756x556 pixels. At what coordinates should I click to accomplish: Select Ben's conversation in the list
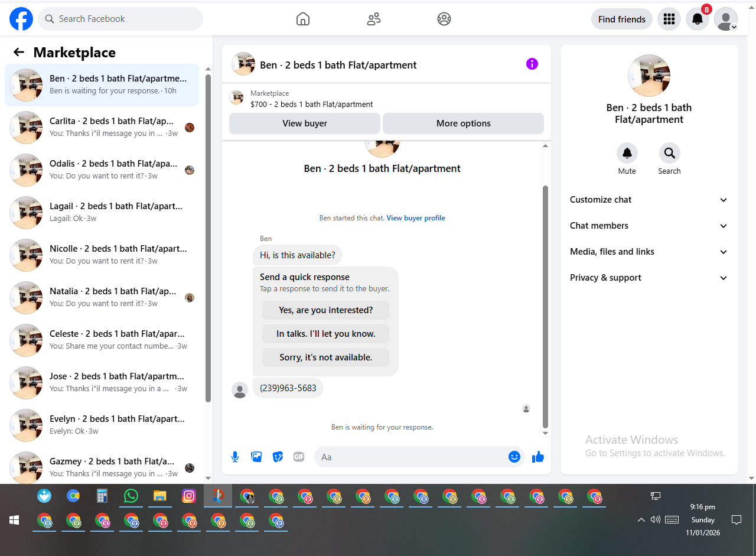102,85
